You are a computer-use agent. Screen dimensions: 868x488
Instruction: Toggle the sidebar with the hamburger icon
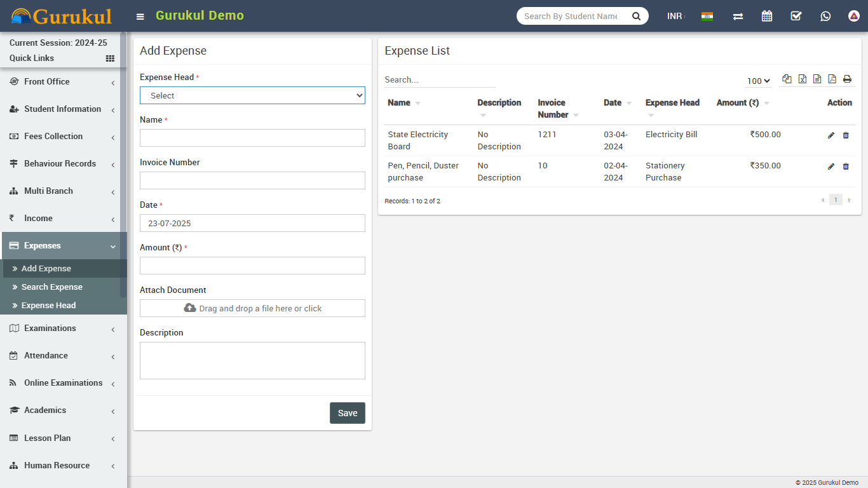(x=140, y=17)
